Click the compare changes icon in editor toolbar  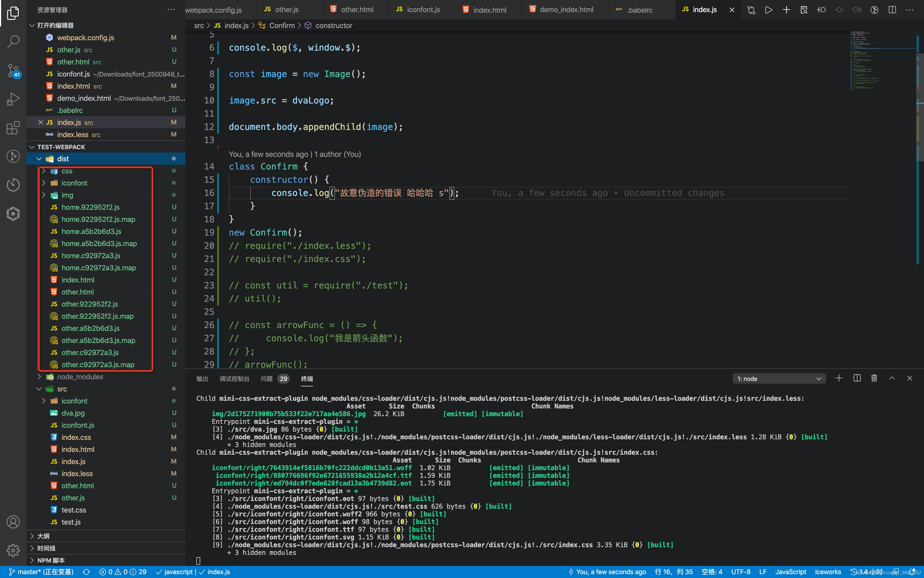click(x=751, y=10)
